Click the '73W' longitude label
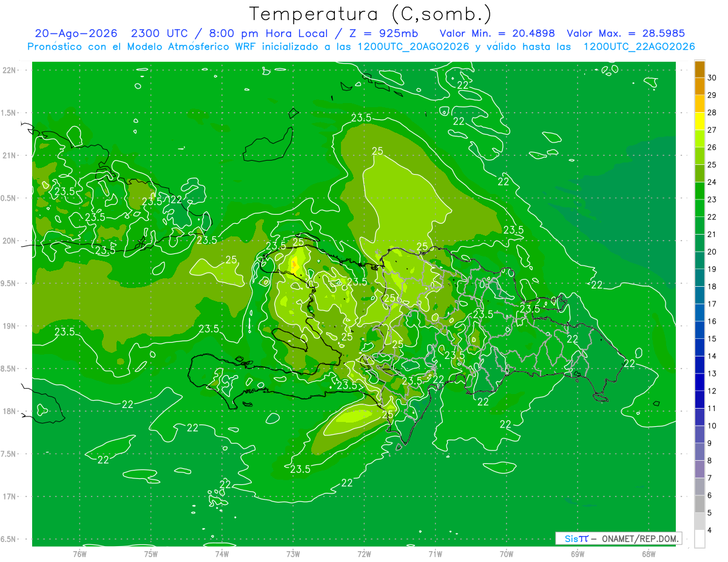 [293, 554]
